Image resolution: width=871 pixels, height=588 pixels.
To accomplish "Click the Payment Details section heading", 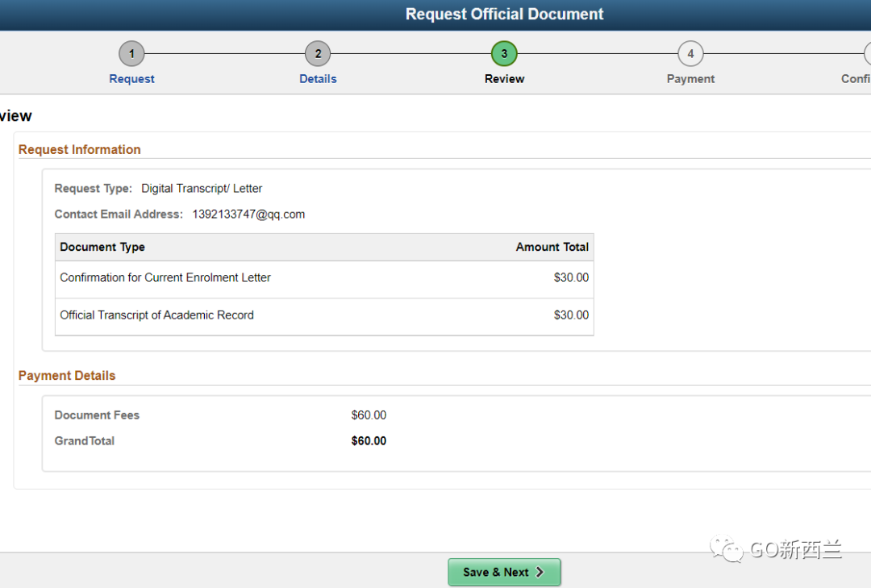I will 67,376.
